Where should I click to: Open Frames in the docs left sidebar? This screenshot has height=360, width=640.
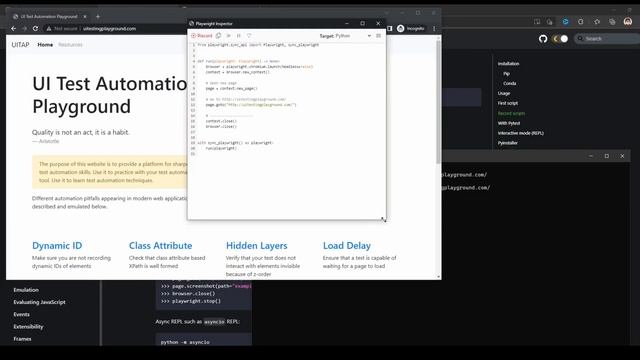22,339
